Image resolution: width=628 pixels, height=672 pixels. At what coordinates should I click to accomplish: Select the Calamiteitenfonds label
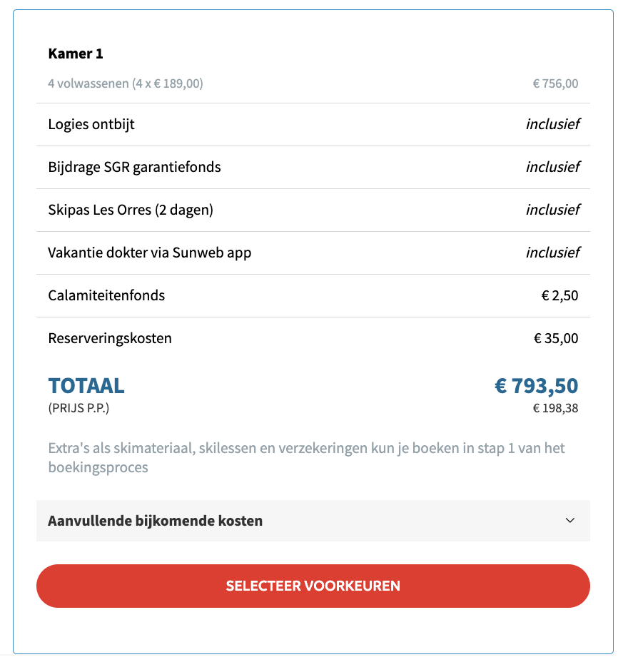[x=106, y=295]
